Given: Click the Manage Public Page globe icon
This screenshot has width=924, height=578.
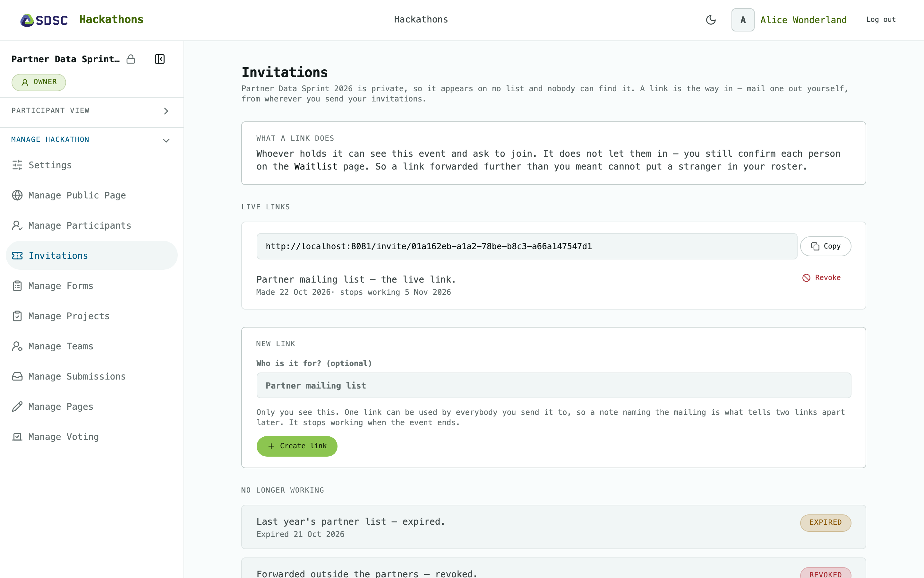Looking at the screenshot, I should (x=17, y=195).
